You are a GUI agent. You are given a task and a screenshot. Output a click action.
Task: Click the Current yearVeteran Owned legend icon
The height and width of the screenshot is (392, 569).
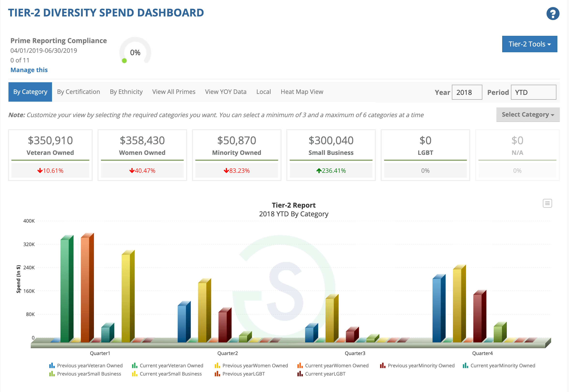(x=134, y=365)
